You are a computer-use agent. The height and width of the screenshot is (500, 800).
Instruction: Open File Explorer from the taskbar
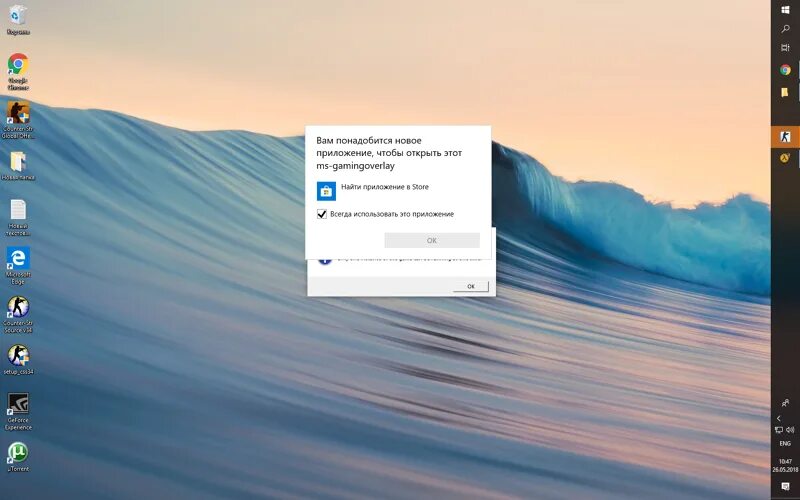785,92
